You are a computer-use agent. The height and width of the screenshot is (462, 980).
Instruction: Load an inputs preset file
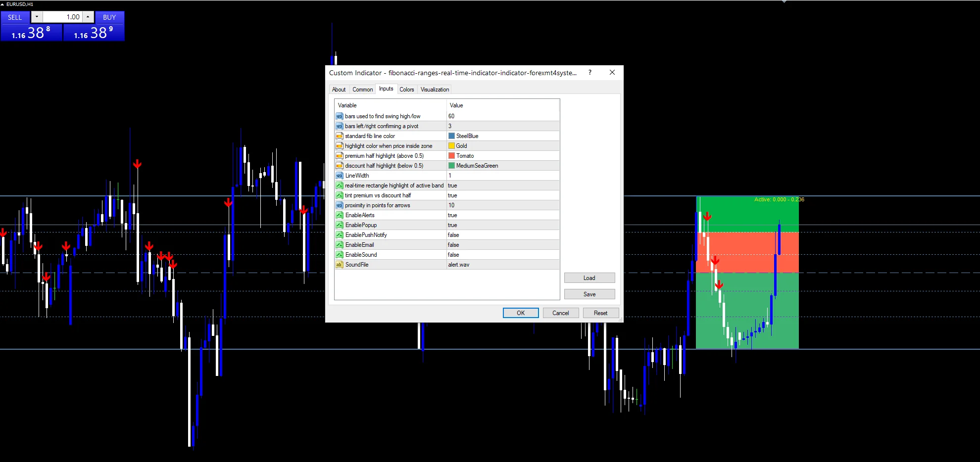pos(589,278)
